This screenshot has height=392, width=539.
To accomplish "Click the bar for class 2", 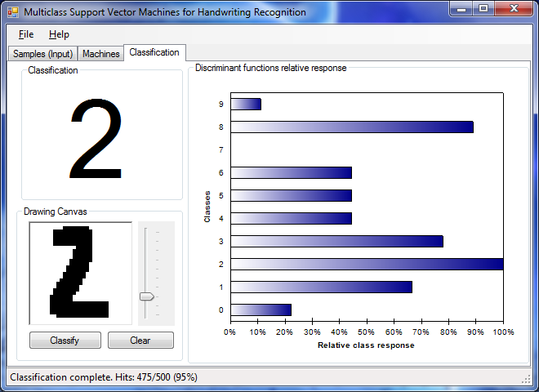I will tap(367, 264).
